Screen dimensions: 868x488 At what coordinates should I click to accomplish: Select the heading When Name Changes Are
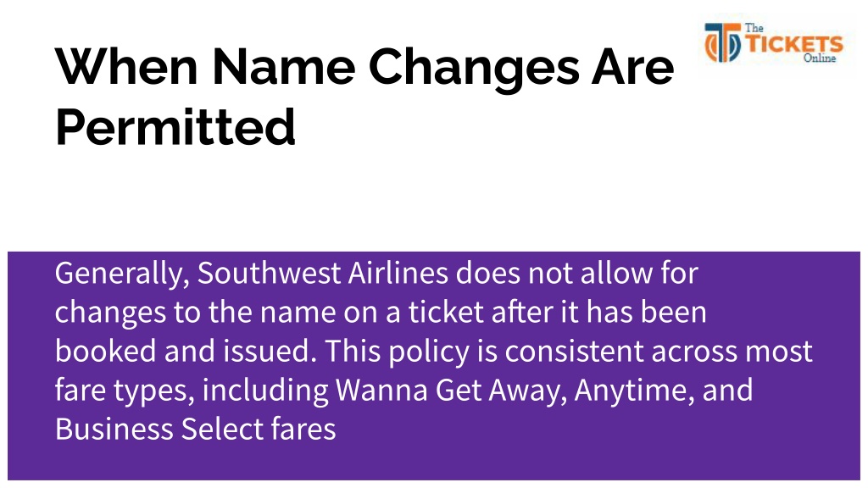(x=364, y=68)
